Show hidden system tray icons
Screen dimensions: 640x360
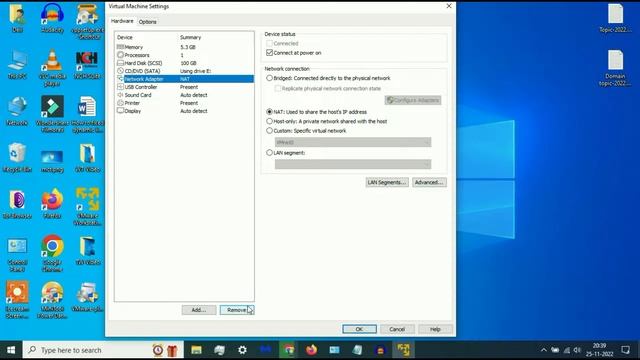tap(543, 350)
